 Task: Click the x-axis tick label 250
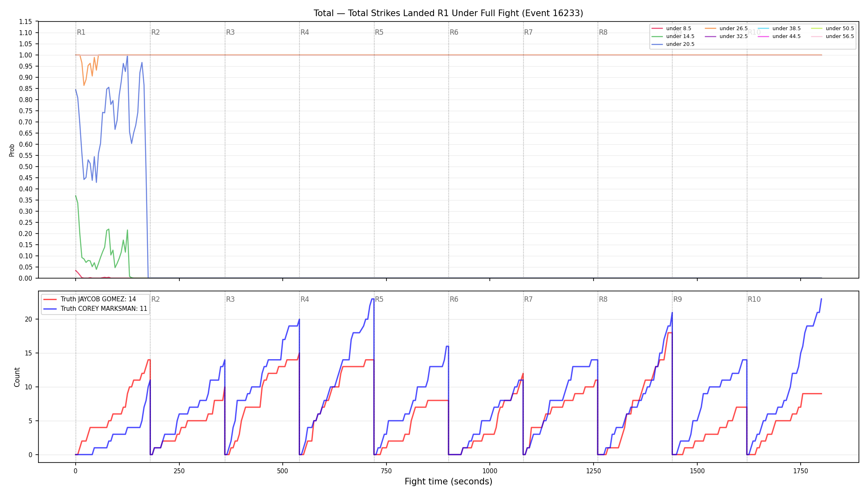click(179, 471)
